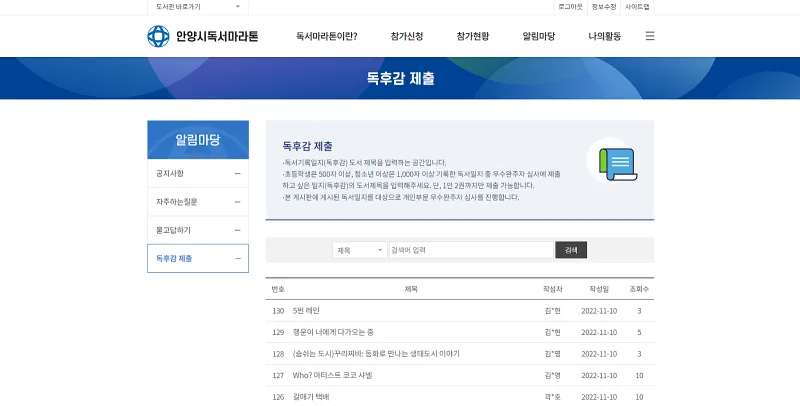Image resolution: width=800 pixels, height=406 pixels.
Task: Open the 제목 search type dropdown
Action: [359, 250]
